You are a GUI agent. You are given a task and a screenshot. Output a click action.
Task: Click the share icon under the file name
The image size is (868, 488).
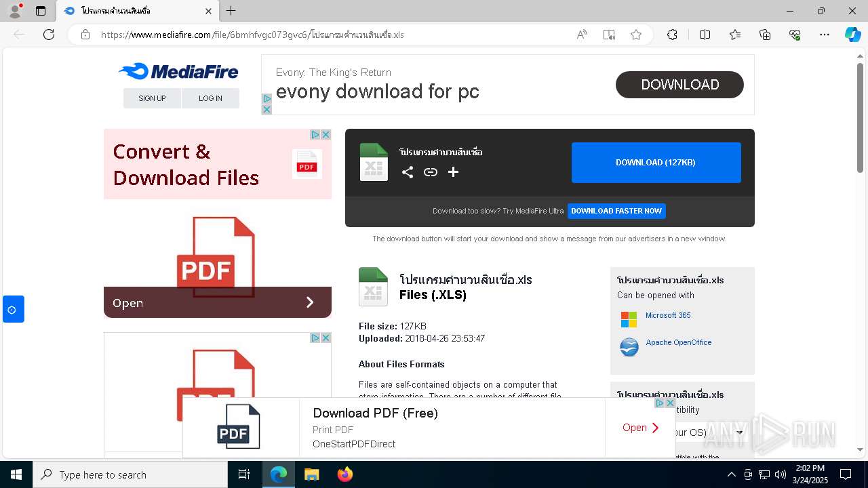(x=407, y=172)
